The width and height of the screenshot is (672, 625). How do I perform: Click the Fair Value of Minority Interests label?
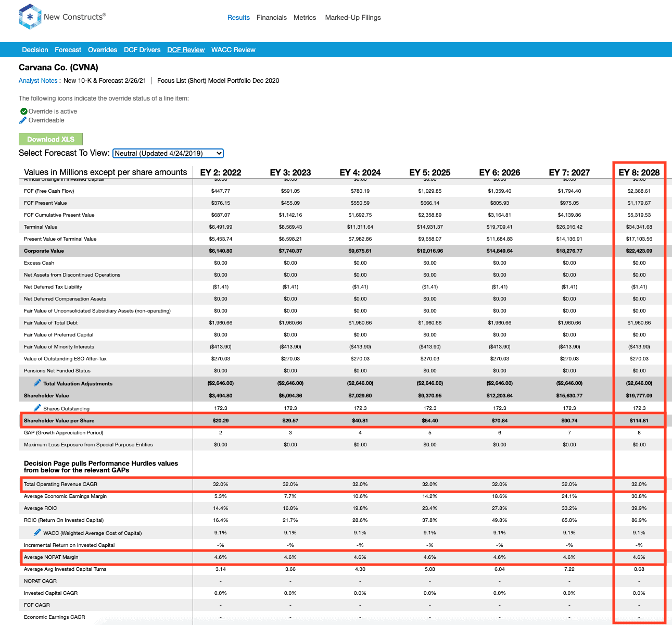coord(59,347)
